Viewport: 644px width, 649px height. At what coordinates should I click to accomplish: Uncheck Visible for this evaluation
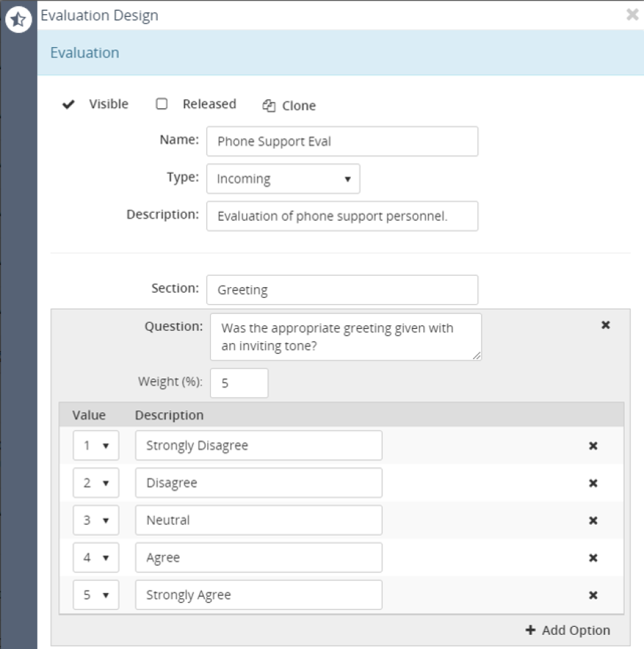pos(70,104)
